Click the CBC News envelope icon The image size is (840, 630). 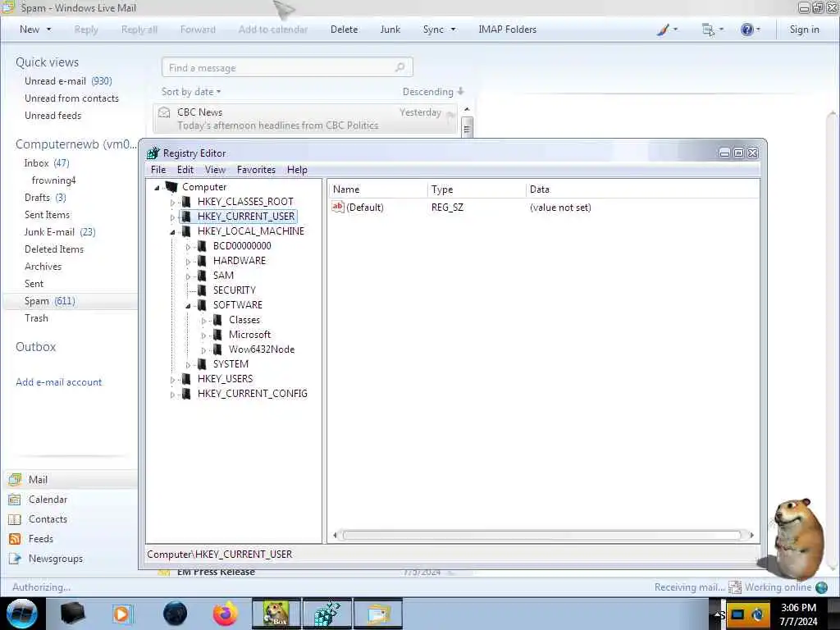pyautogui.click(x=164, y=112)
